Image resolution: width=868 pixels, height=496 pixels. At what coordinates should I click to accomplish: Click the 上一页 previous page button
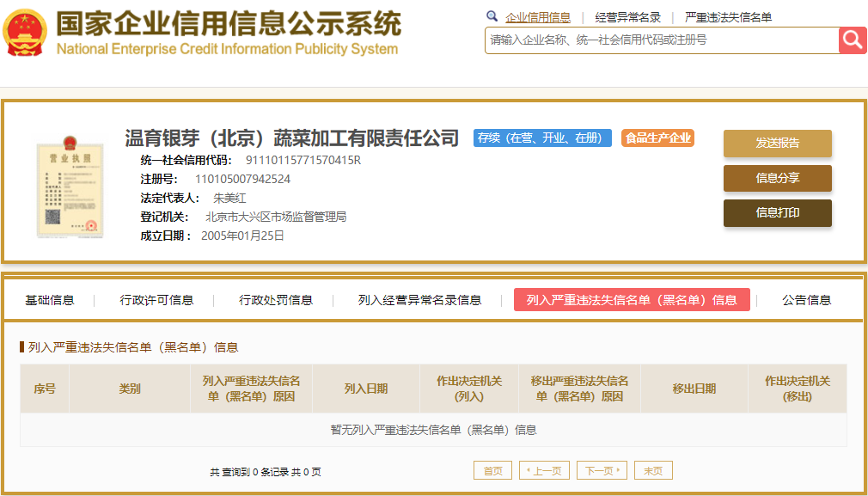544,470
